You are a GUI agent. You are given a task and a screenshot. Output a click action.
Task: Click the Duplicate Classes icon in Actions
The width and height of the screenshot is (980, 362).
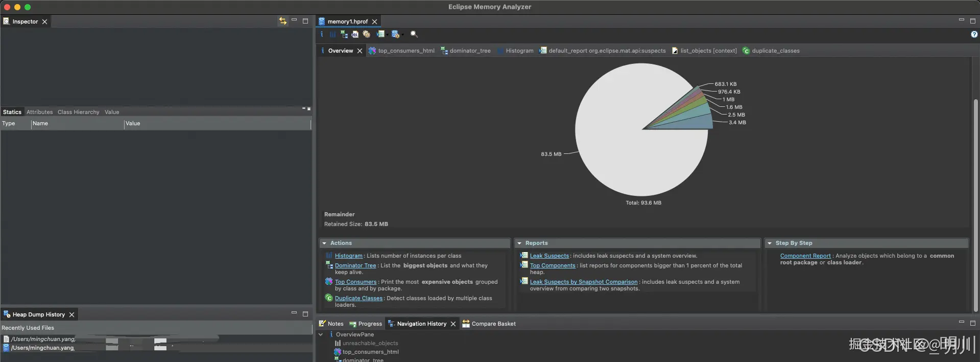[x=329, y=298]
